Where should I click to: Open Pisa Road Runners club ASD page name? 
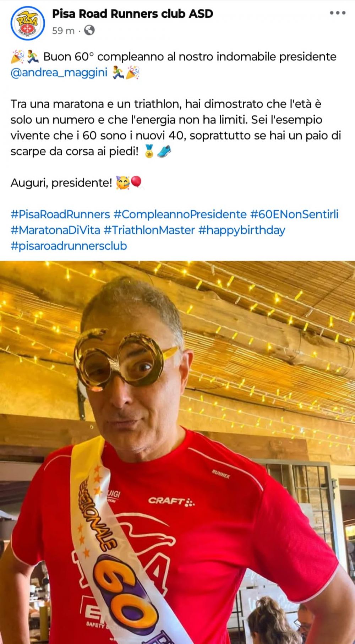[132, 13]
